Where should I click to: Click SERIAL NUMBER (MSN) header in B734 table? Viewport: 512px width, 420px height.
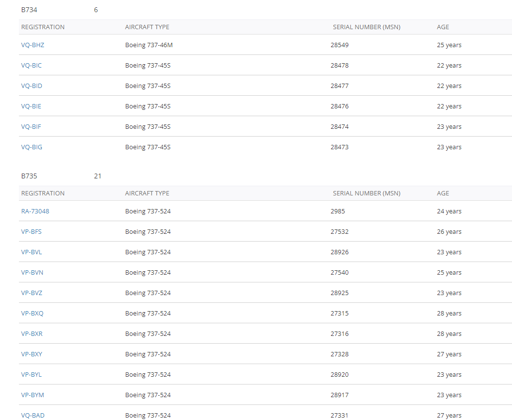367,27
